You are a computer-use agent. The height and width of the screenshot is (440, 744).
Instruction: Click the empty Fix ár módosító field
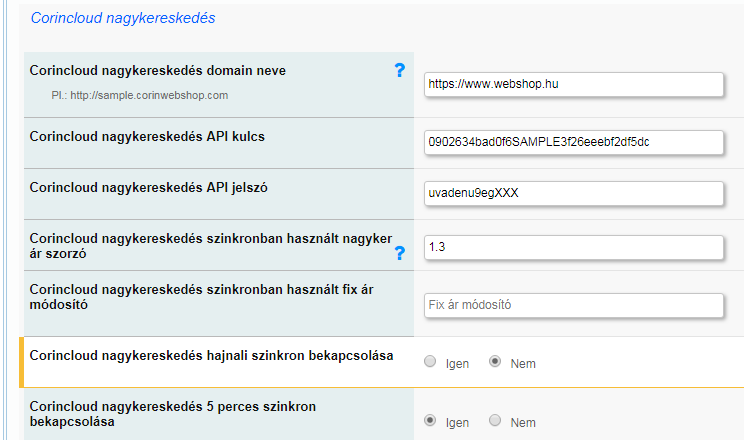tap(573, 305)
